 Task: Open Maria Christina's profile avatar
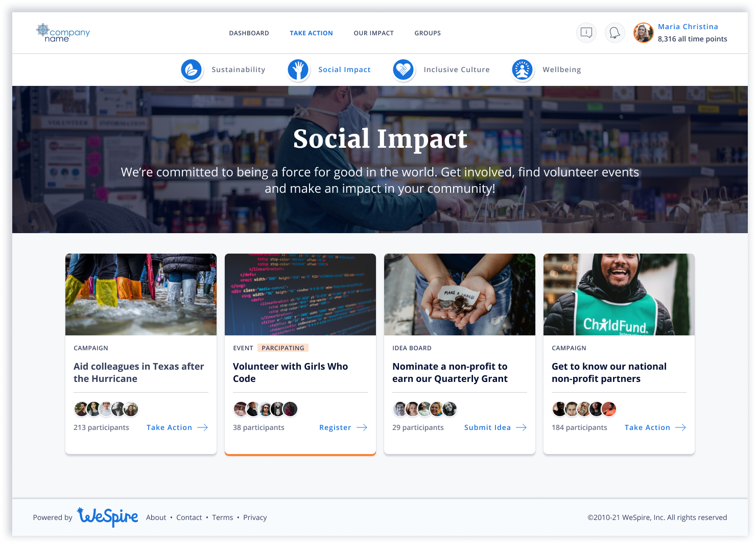(x=643, y=32)
